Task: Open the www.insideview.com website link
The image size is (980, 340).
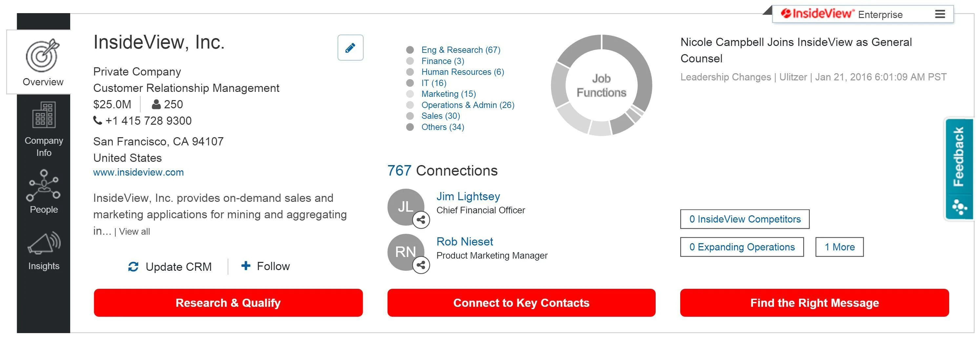Action: pos(138,173)
